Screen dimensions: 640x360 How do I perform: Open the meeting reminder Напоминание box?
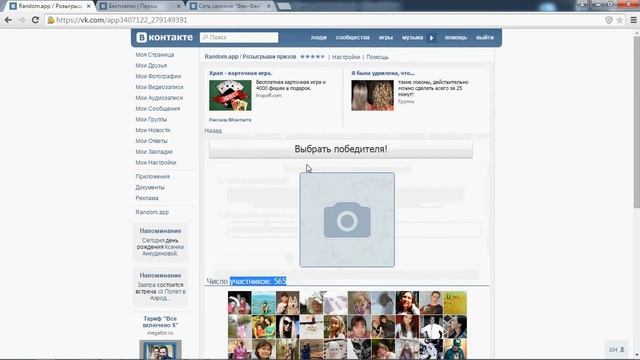tap(160, 287)
